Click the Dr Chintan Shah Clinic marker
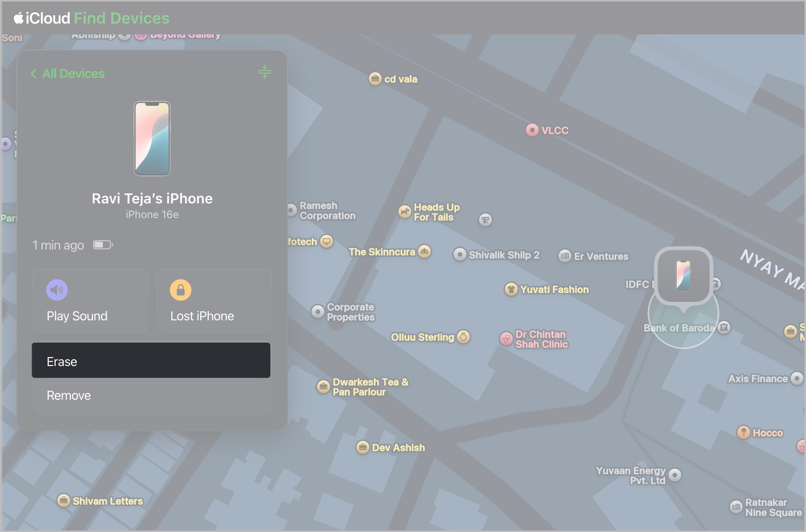 coord(506,339)
